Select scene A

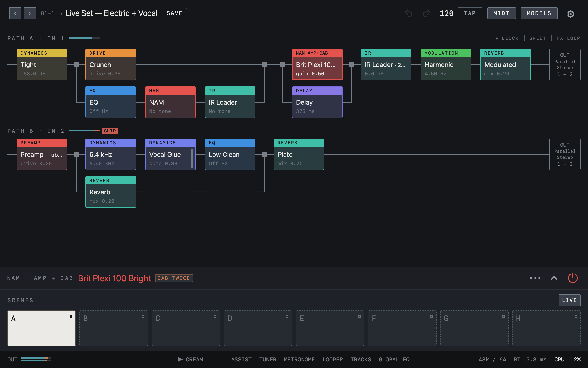pos(42,328)
